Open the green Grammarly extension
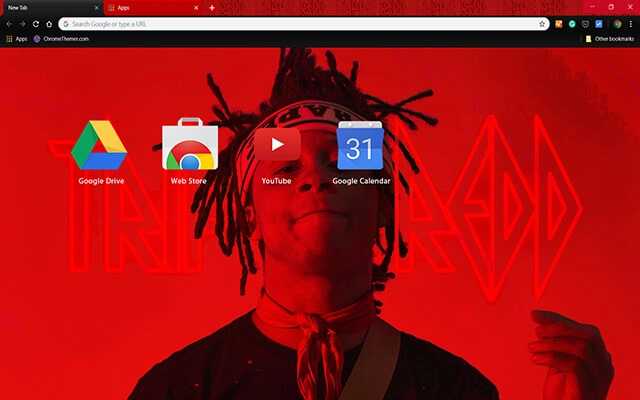640x400 pixels. (572, 24)
